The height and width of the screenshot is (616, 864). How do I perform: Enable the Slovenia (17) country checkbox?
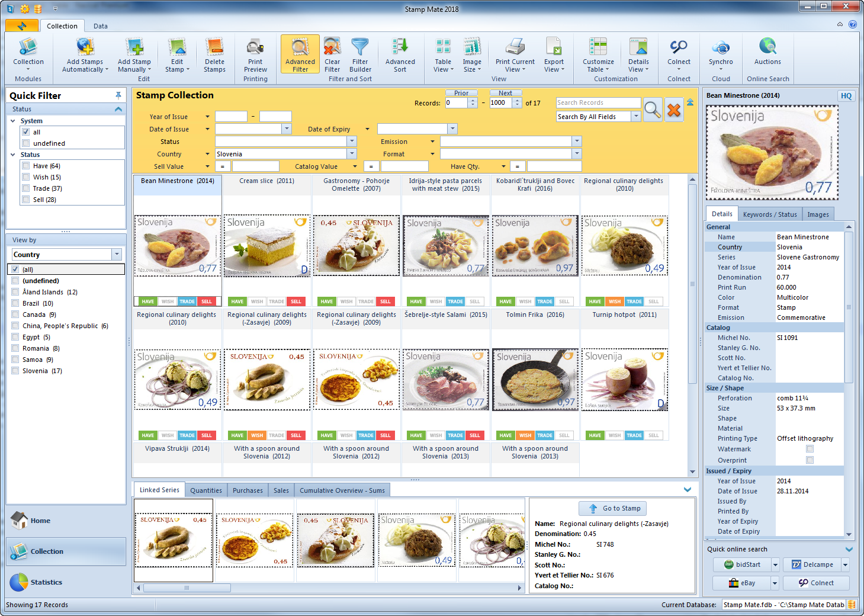point(15,371)
